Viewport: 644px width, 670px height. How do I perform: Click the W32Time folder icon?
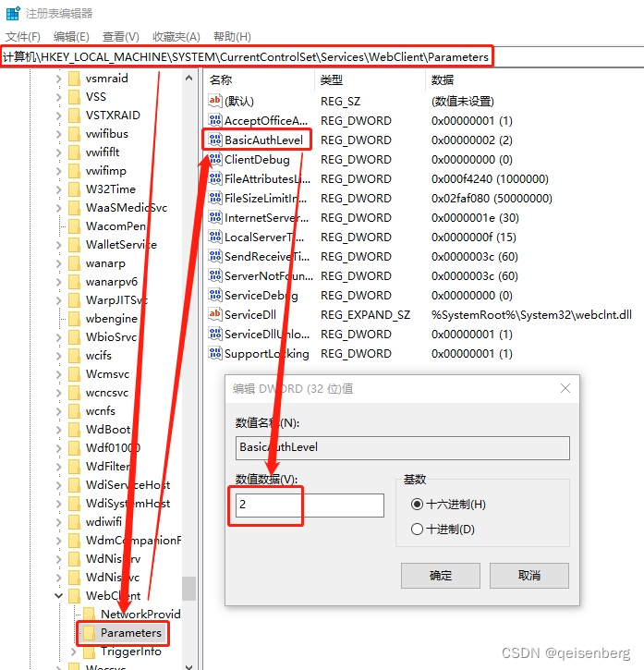[x=74, y=189]
